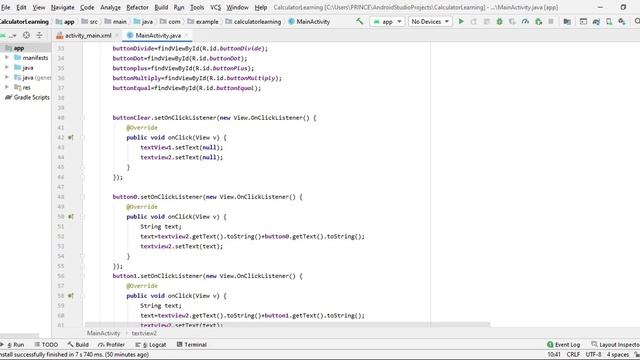This screenshot has height=360, width=640.
Task: Click the 4 spaces indent setting
Action: (618, 354)
